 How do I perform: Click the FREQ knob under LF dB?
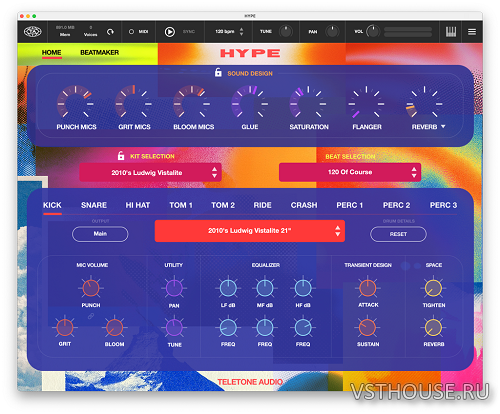pyautogui.click(x=228, y=327)
